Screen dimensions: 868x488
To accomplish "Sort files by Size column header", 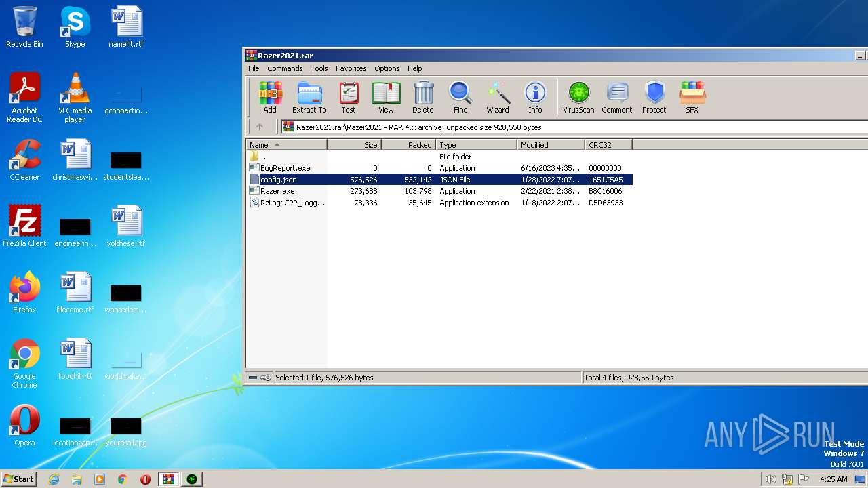I will (355, 144).
